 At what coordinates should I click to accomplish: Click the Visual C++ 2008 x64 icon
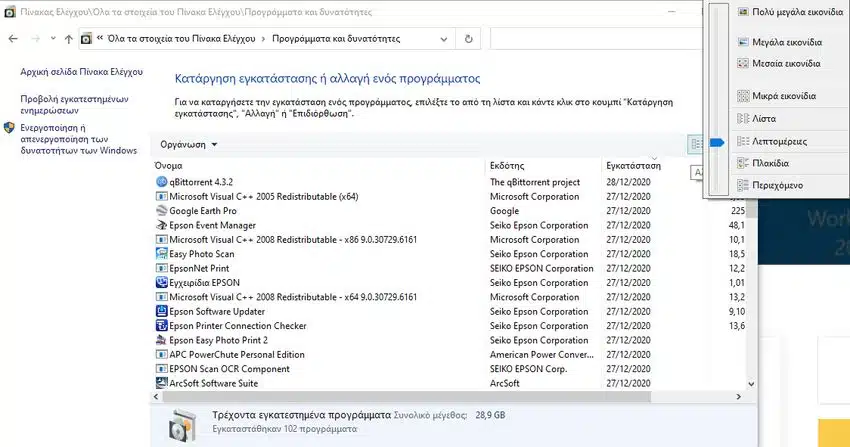point(162,297)
